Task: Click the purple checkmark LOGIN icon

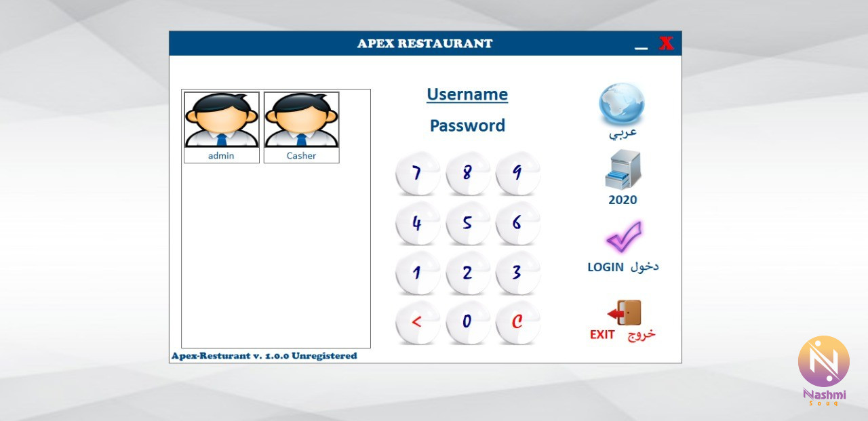Action: click(623, 237)
